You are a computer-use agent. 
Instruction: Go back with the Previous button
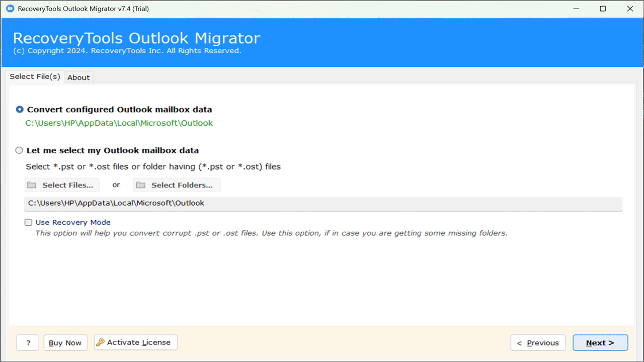[x=538, y=342]
